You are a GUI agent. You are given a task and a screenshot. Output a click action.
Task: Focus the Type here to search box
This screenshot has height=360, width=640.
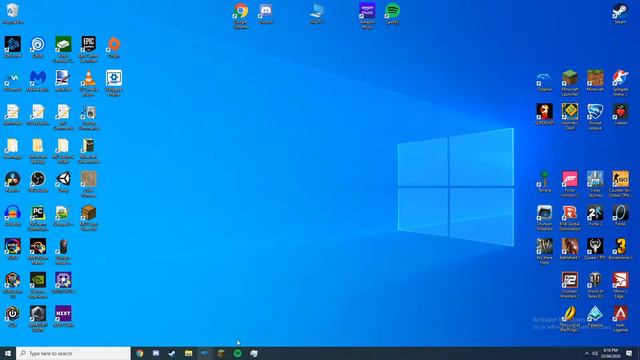click(73, 353)
